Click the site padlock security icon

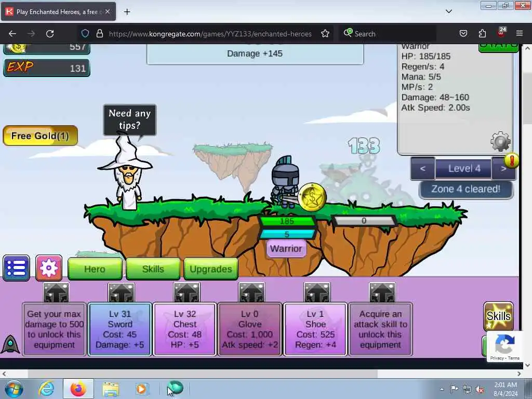(x=99, y=34)
